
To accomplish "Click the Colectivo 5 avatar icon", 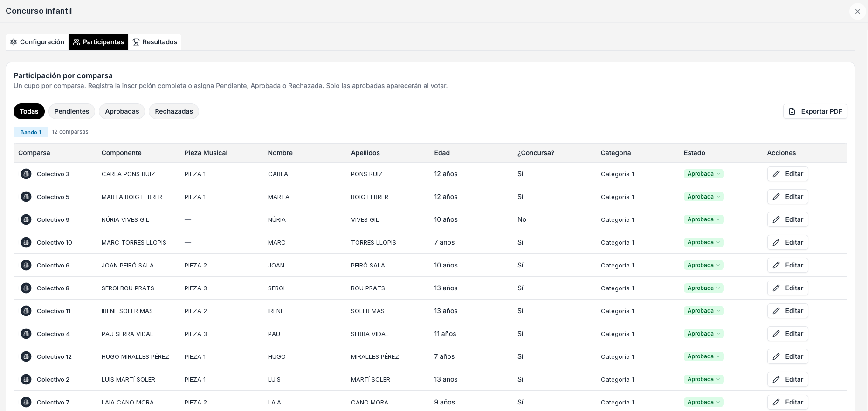I will tap(26, 197).
